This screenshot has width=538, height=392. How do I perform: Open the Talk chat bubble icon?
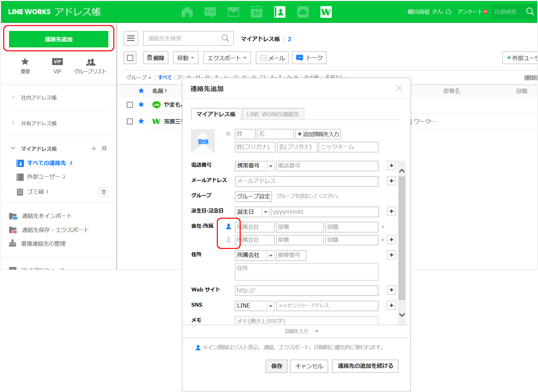click(x=210, y=12)
